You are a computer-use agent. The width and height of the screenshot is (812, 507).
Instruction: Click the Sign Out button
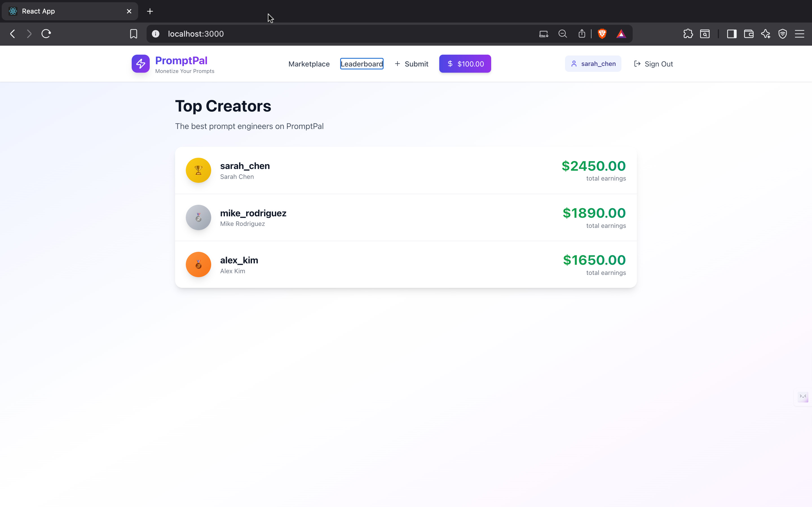tap(653, 64)
